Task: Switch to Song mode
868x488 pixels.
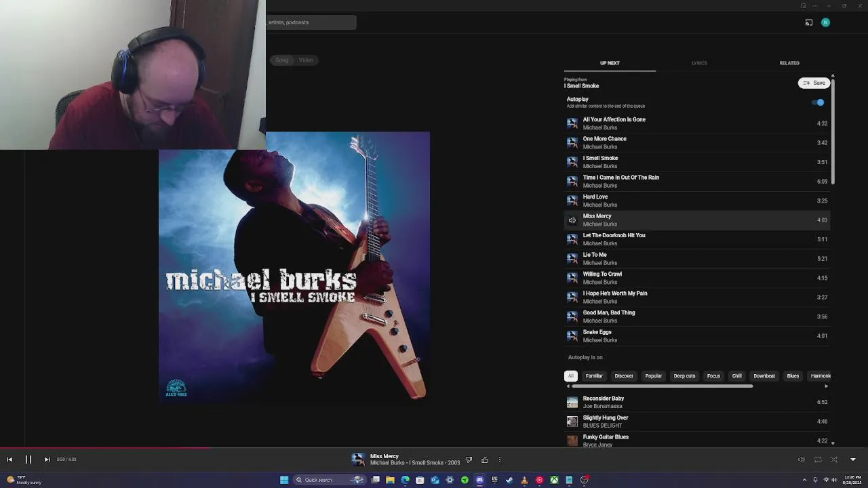Action: (281, 60)
